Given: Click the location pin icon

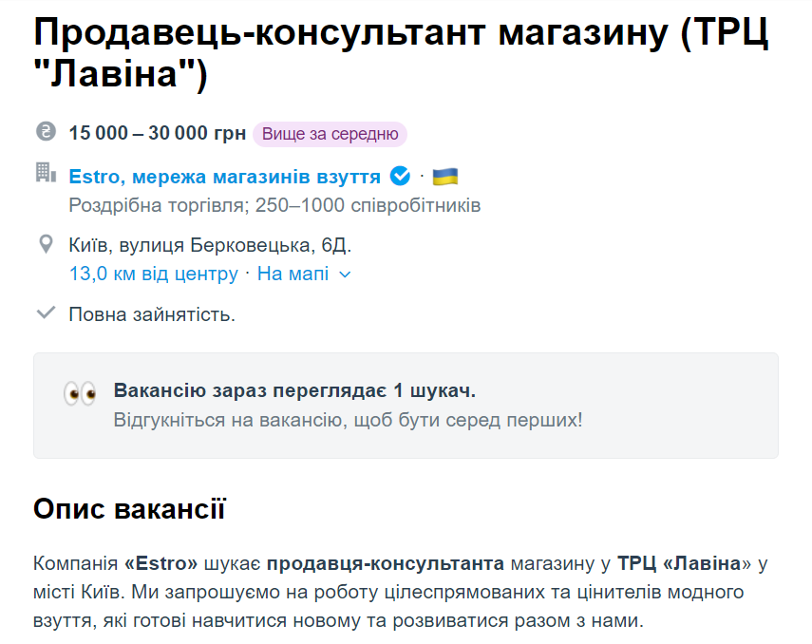Looking at the screenshot, I should [46, 245].
